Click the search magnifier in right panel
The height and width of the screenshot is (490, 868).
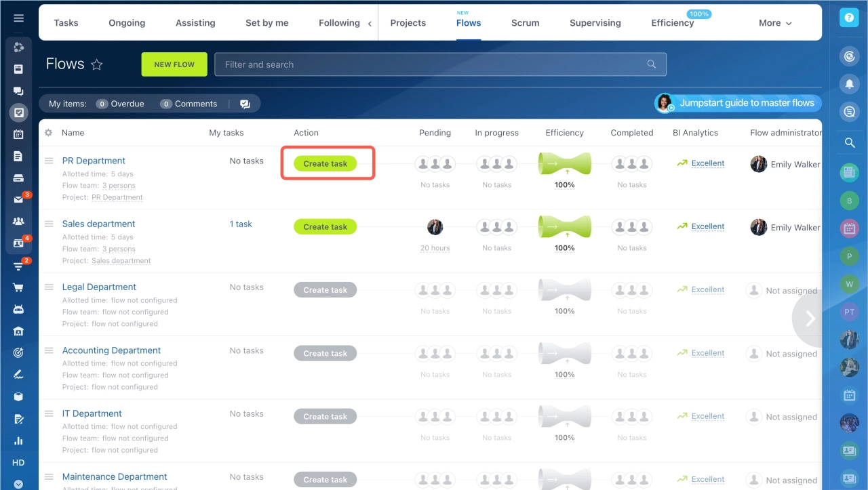(849, 143)
